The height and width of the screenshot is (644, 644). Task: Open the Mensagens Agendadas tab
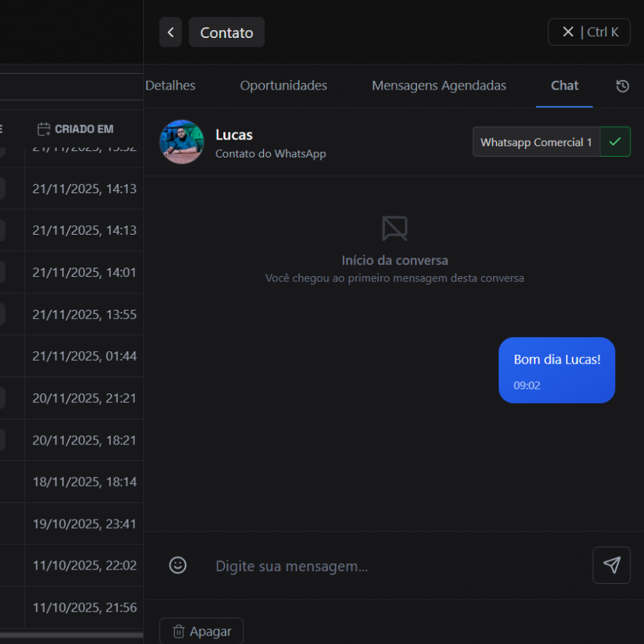(x=439, y=86)
